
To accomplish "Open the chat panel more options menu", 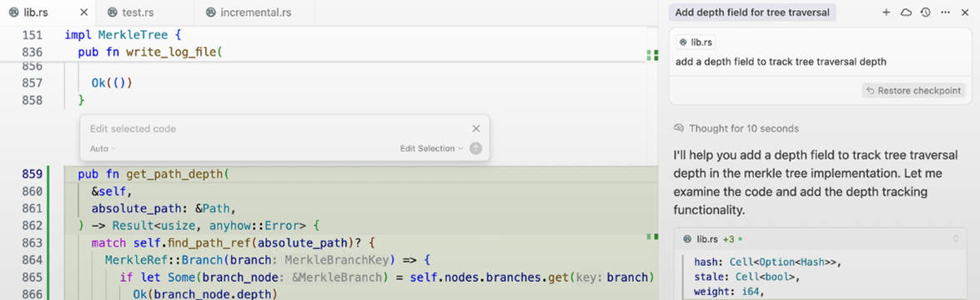I will click(945, 12).
